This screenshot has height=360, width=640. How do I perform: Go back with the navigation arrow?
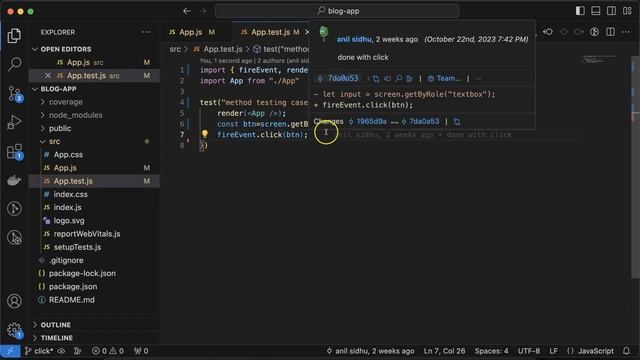pyautogui.click(x=187, y=11)
